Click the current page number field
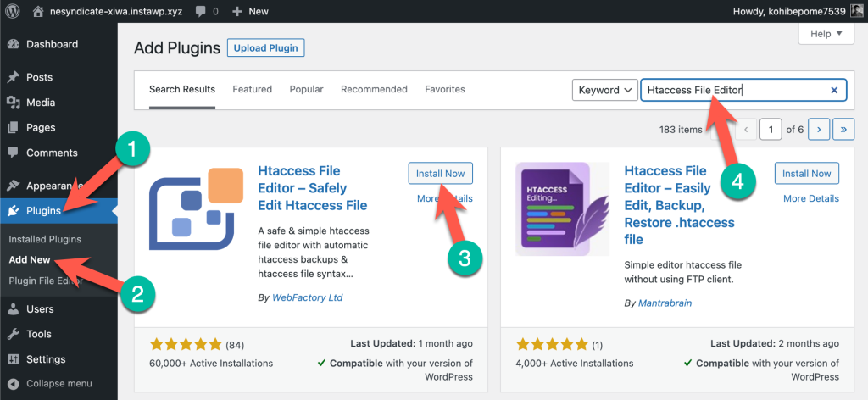This screenshot has width=868, height=400. pyautogui.click(x=771, y=130)
